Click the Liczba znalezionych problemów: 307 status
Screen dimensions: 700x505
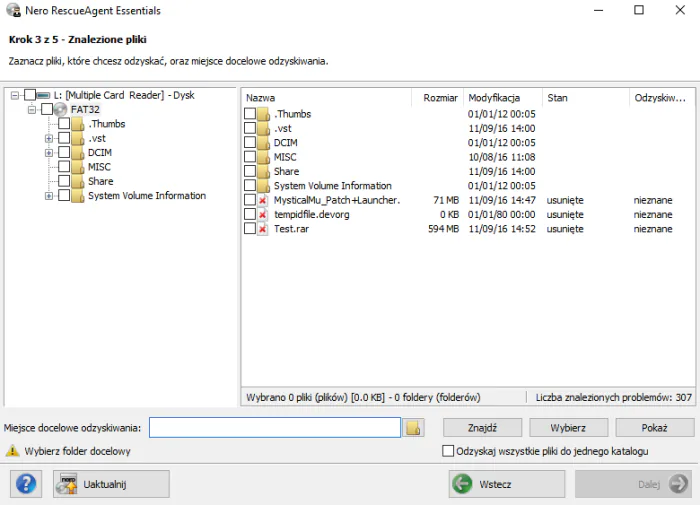(613, 397)
